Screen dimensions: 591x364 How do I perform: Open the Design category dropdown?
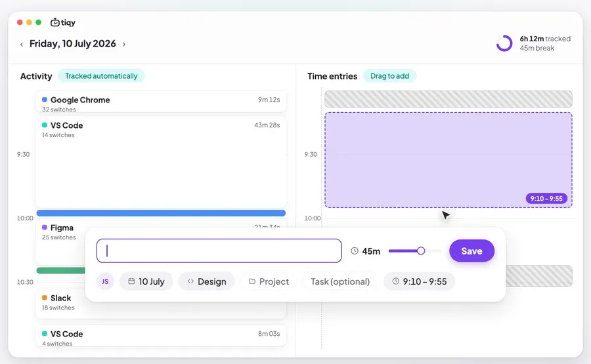(207, 281)
